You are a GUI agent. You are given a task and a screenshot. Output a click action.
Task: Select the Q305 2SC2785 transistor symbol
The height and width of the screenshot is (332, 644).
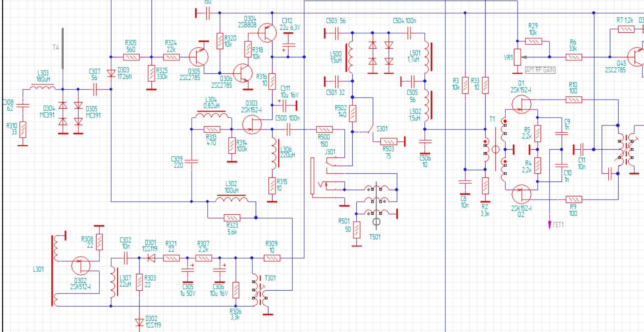(199, 57)
